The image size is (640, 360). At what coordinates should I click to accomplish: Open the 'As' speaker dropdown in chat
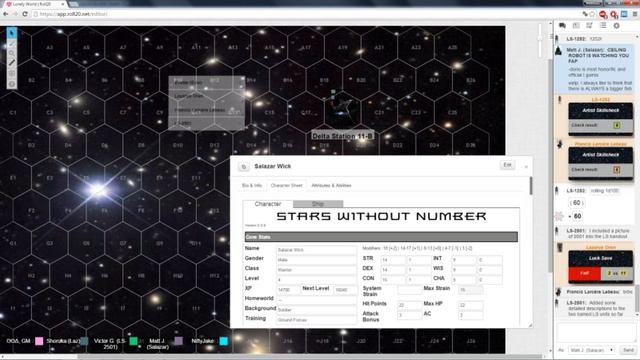[x=591, y=350]
